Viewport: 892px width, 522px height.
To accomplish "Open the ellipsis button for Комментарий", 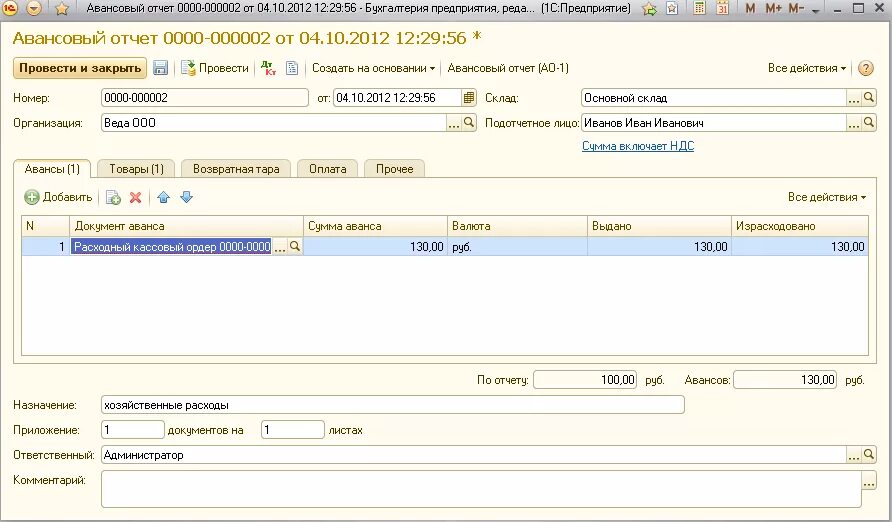I will 869,481.
